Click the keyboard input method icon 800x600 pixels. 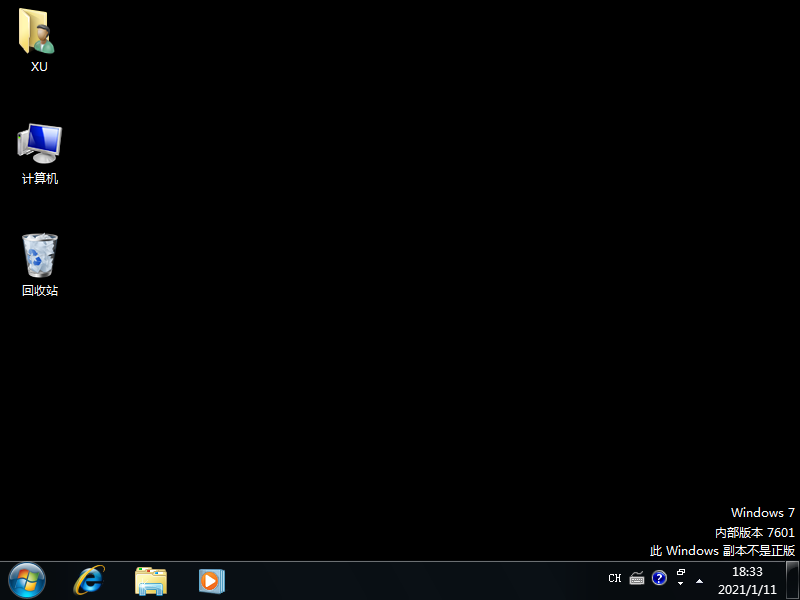637,578
